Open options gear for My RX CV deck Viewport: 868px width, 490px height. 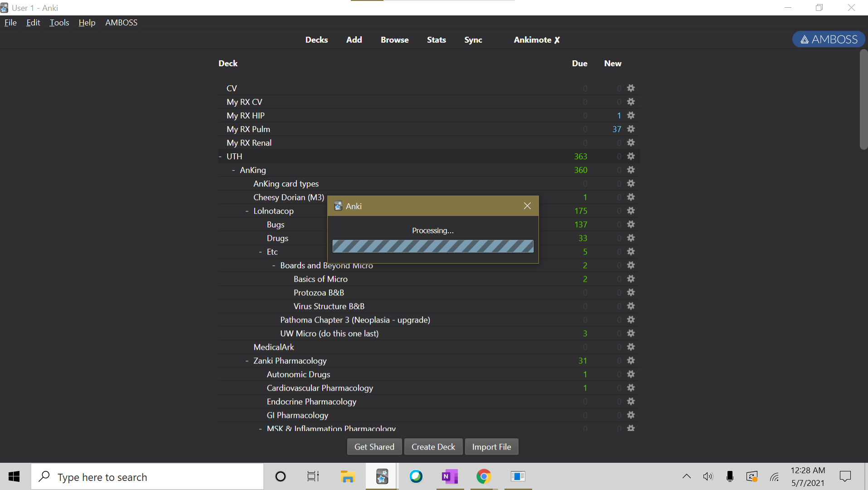click(x=630, y=102)
